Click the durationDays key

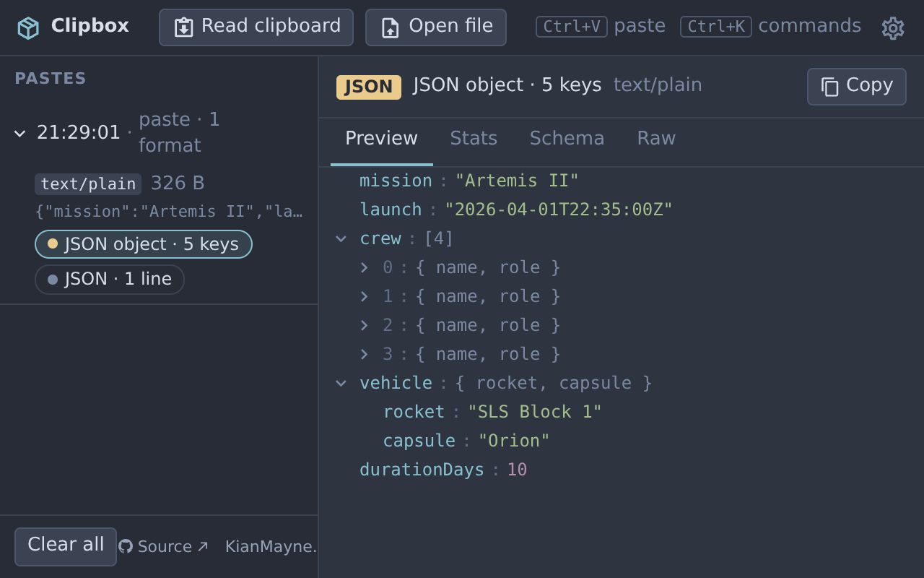pyautogui.click(x=422, y=470)
